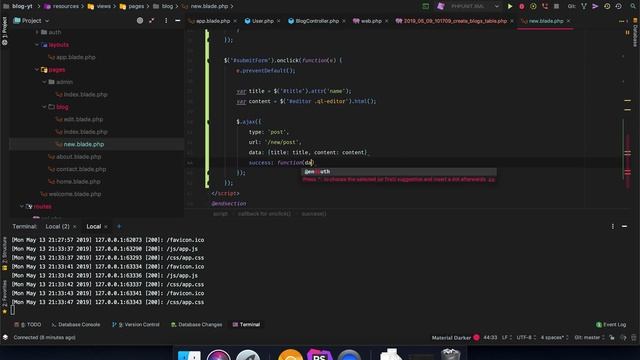Screen dimensions: 640x360
Task: Toggle the Terminal tool window button
Action: [247, 324]
